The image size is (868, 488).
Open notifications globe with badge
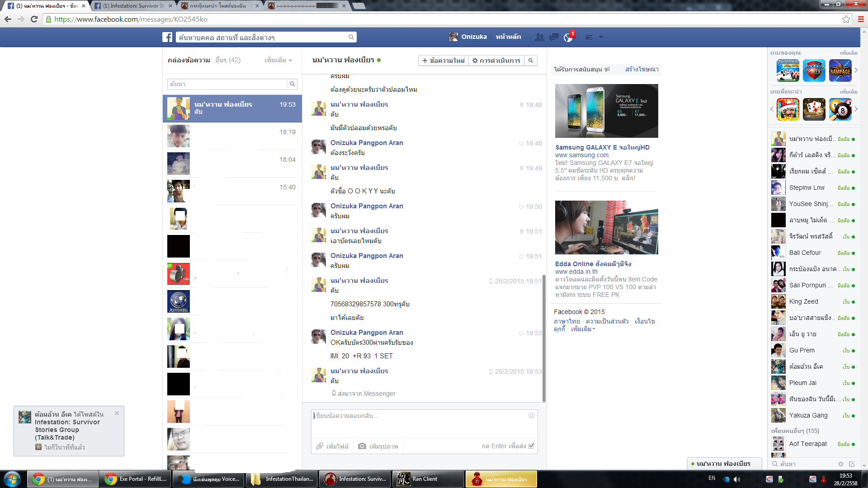pos(568,37)
